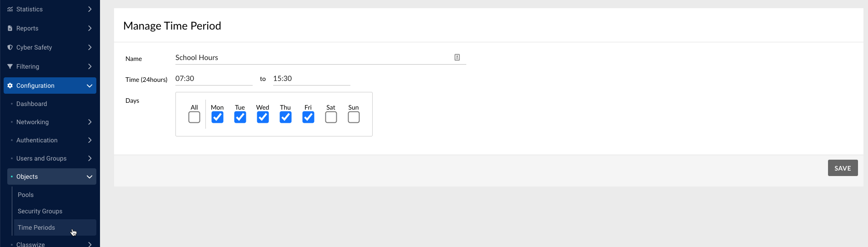The height and width of the screenshot is (247, 868).
Task: Click the contact card icon in Name field
Action: [x=457, y=57]
